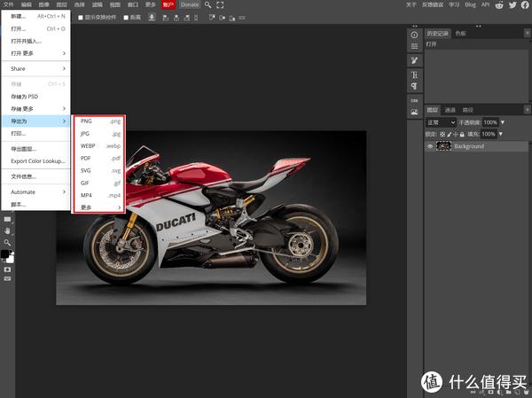Toggle lock all padlock icon

[462, 135]
